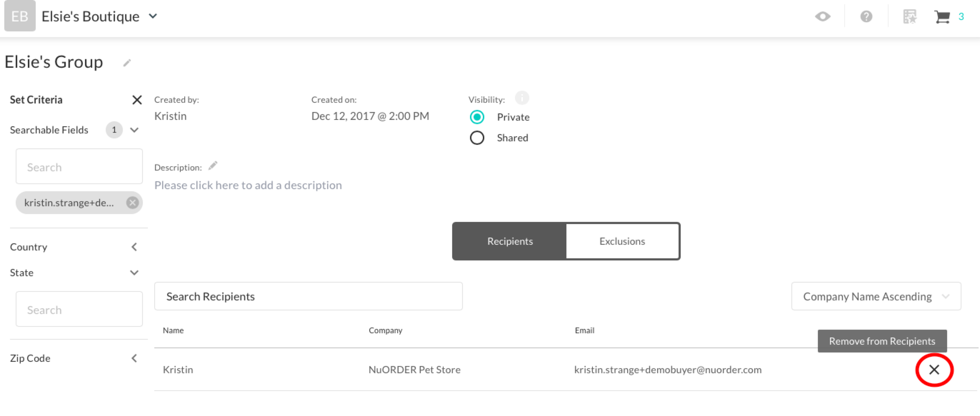Open the Elsie's Boutique brand dropdown arrow
Screen dimensions: 980x416
153,16
